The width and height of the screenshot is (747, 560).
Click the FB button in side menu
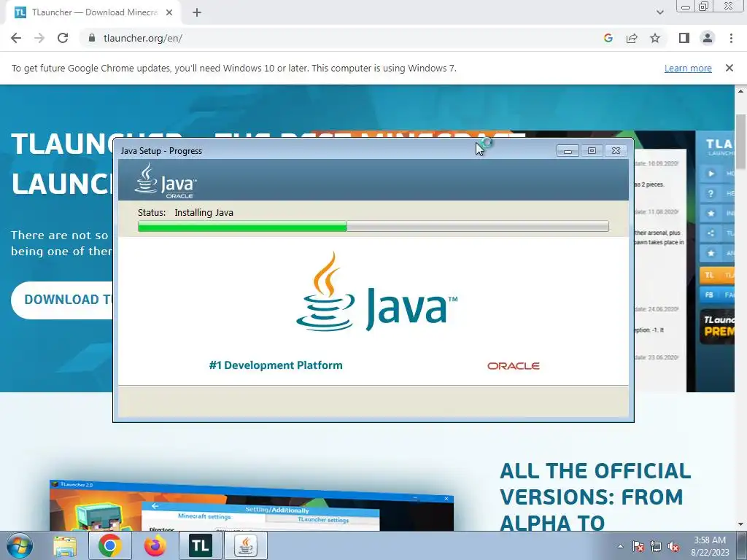click(x=716, y=295)
